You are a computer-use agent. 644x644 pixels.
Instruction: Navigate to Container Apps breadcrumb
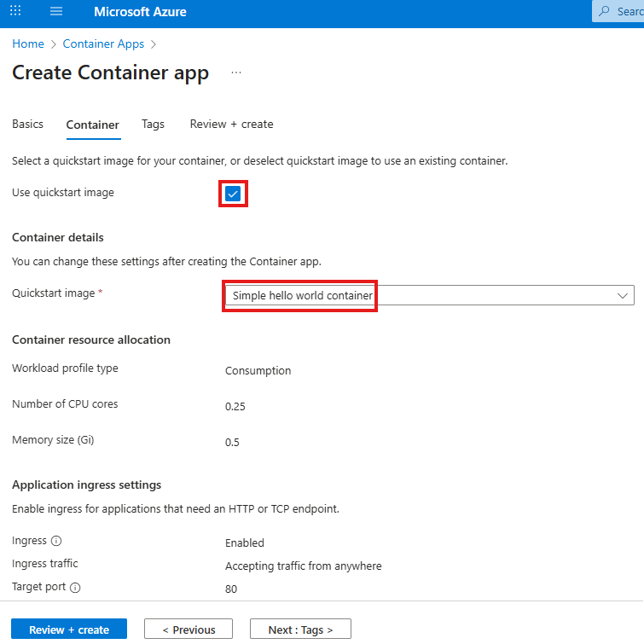tap(103, 44)
